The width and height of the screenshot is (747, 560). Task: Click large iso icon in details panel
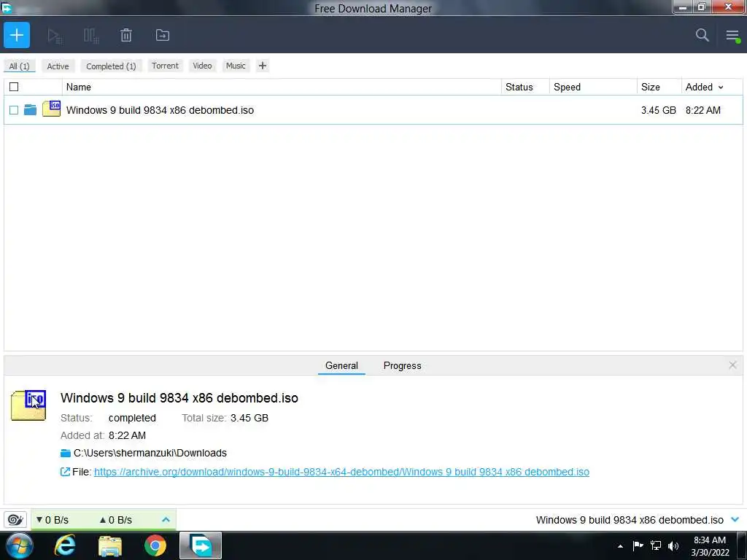(28, 405)
